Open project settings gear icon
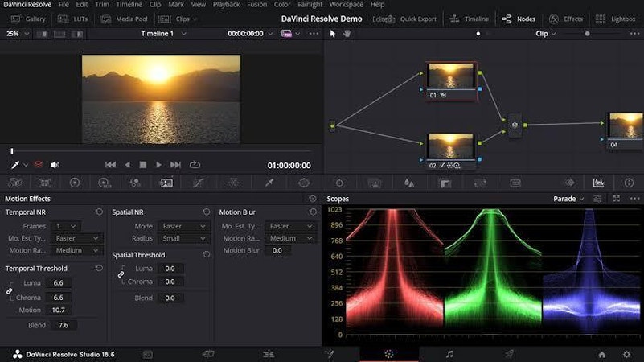644x362 pixels. 626,354
